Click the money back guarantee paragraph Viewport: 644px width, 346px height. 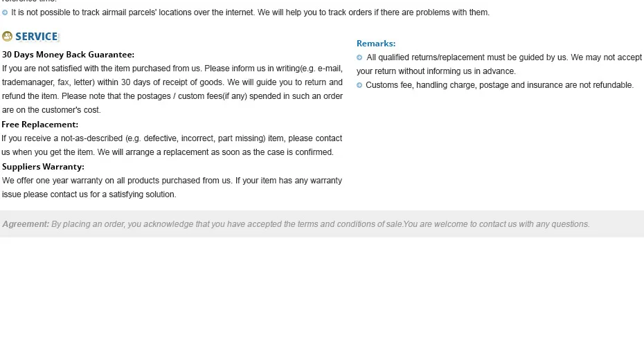tap(172, 89)
